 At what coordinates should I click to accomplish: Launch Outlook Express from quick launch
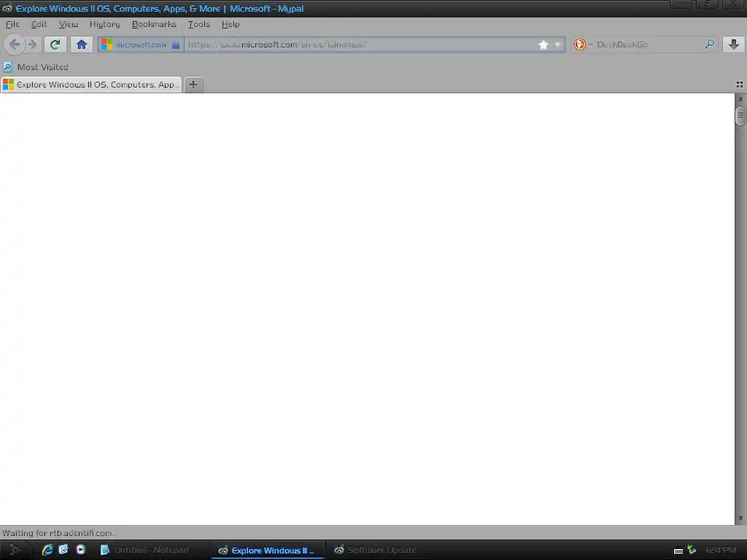(x=63, y=550)
